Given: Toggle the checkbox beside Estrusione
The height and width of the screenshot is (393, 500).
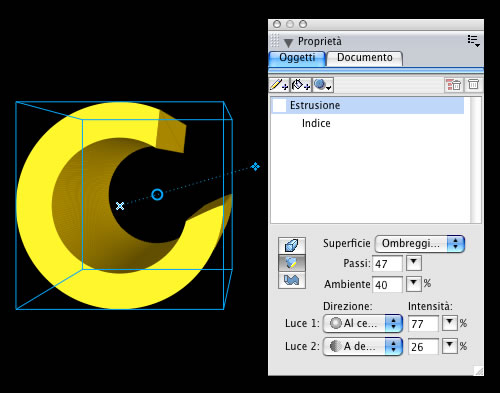Looking at the screenshot, I should click(x=279, y=106).
